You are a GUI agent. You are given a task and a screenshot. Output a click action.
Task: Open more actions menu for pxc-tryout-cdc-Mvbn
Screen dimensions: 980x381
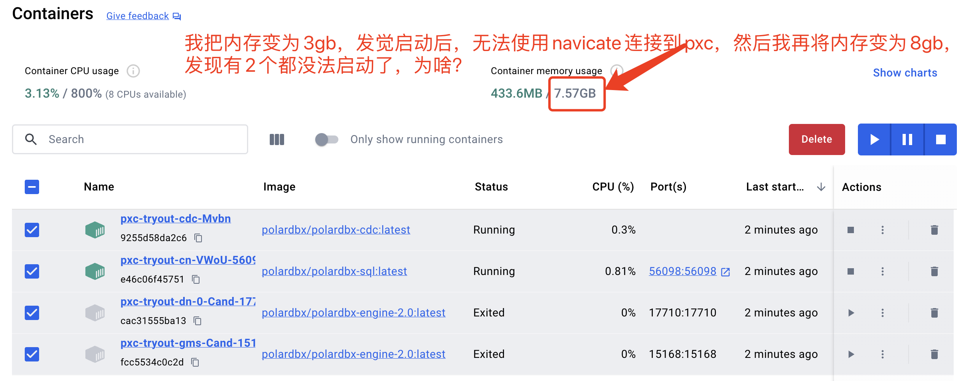point(883,230)
